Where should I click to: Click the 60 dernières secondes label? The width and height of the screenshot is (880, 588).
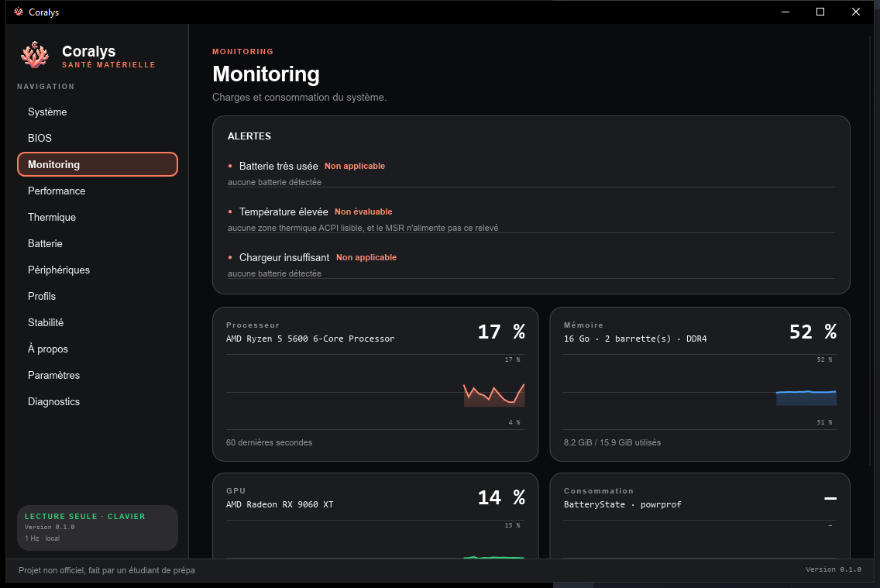pyautogui.click(x=269, y=442)
